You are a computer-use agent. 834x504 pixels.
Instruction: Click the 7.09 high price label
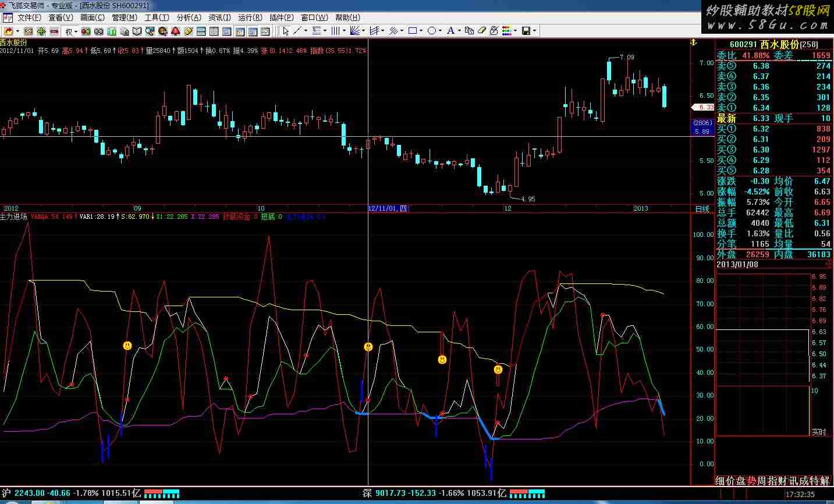[627, 57]
